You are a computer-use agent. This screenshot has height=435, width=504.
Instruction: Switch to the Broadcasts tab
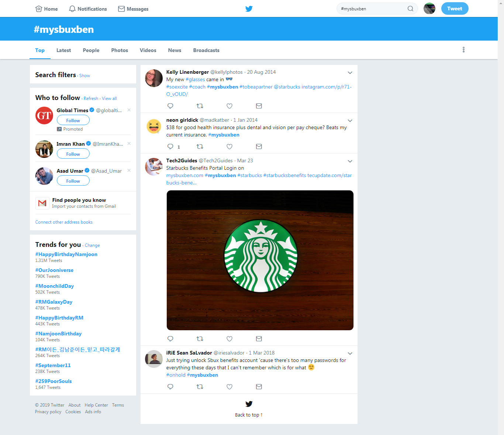206,50
